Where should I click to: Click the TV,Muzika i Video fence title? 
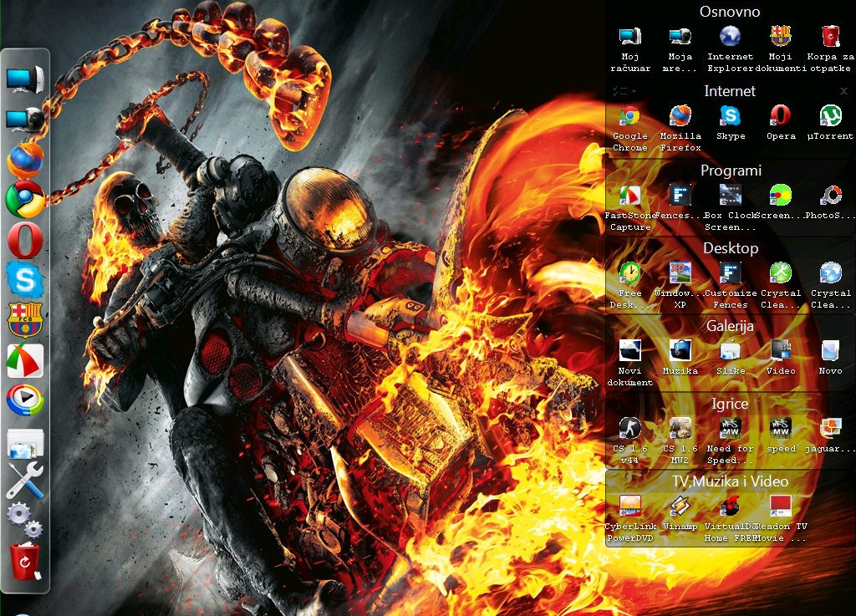pos(731,481)
